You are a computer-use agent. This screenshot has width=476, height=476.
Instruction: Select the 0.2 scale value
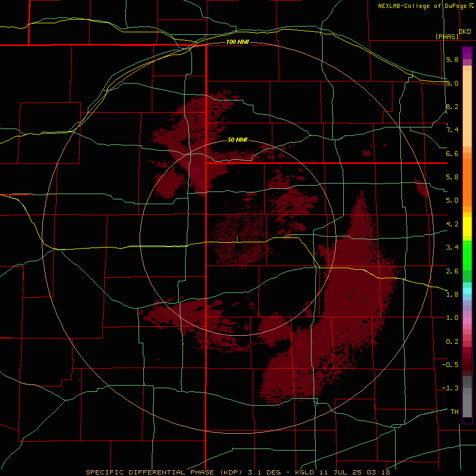[452, 341]
